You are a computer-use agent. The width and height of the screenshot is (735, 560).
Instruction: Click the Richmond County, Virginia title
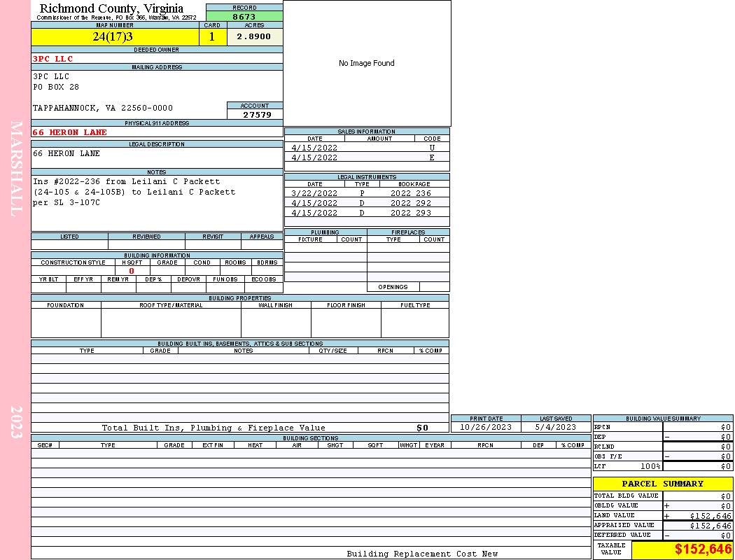112,8
